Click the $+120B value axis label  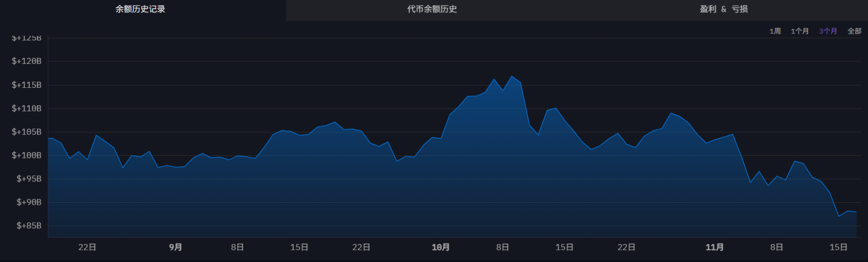[x=27, y=61]
